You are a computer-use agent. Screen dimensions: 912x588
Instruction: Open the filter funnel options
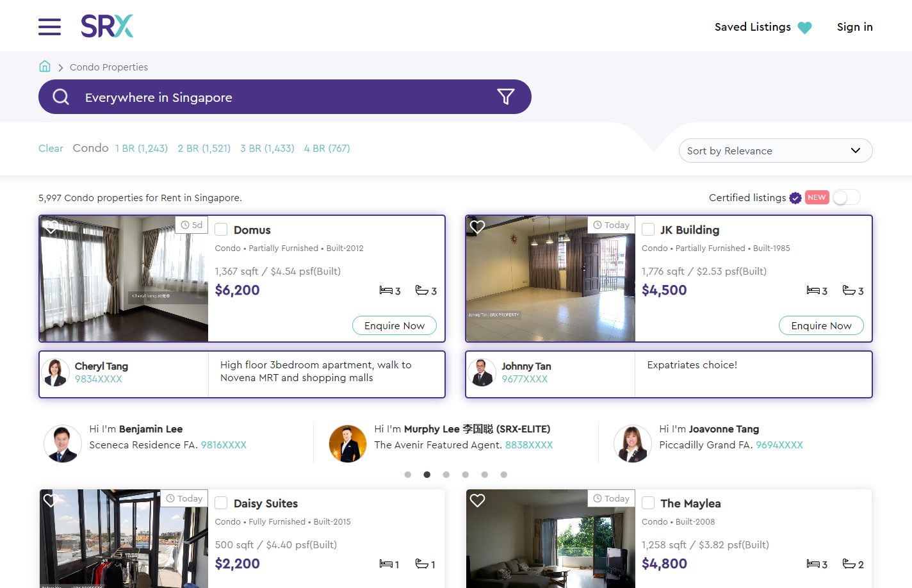point(506,97)
